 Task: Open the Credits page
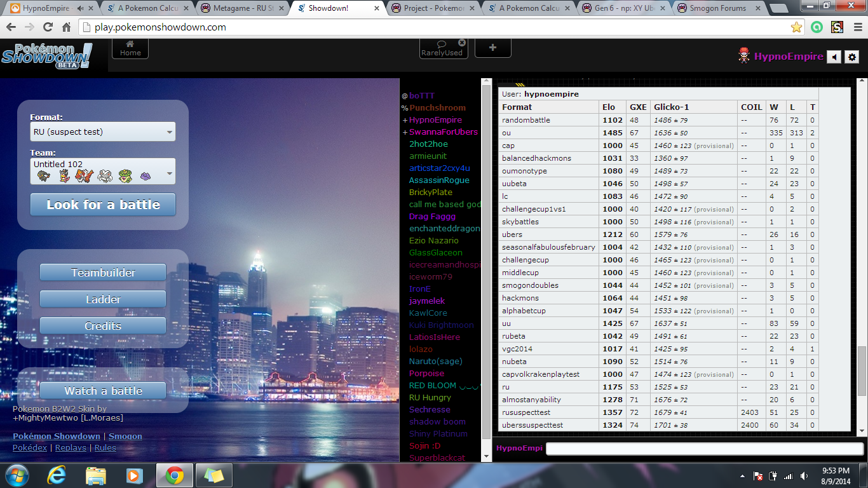point(103,326)
